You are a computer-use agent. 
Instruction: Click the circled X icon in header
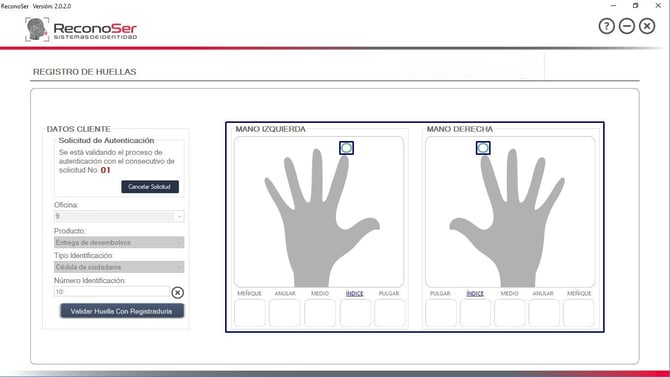647,26
